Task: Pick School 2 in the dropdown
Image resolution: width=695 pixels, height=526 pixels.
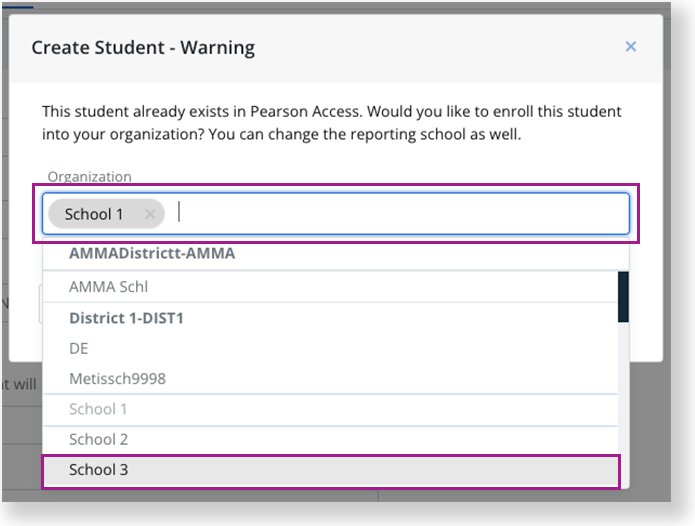Action: [330, 440]
